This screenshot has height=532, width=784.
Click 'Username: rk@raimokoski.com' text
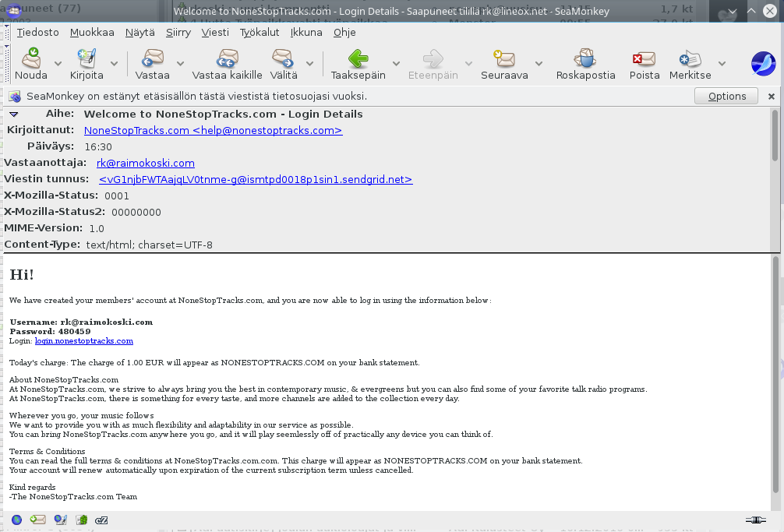[81, 322]
